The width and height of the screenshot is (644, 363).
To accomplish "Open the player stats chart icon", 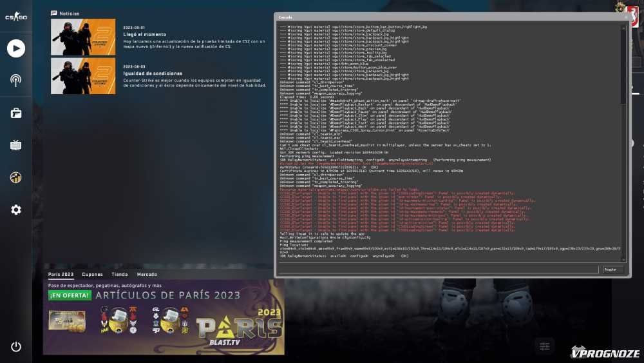I will pos(16,177).
